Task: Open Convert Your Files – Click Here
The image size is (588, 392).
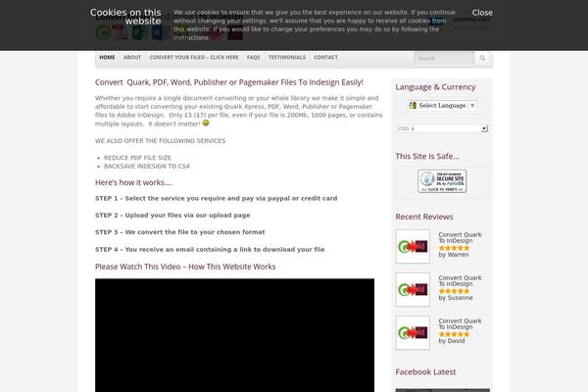Action: (x=194, y=58)
